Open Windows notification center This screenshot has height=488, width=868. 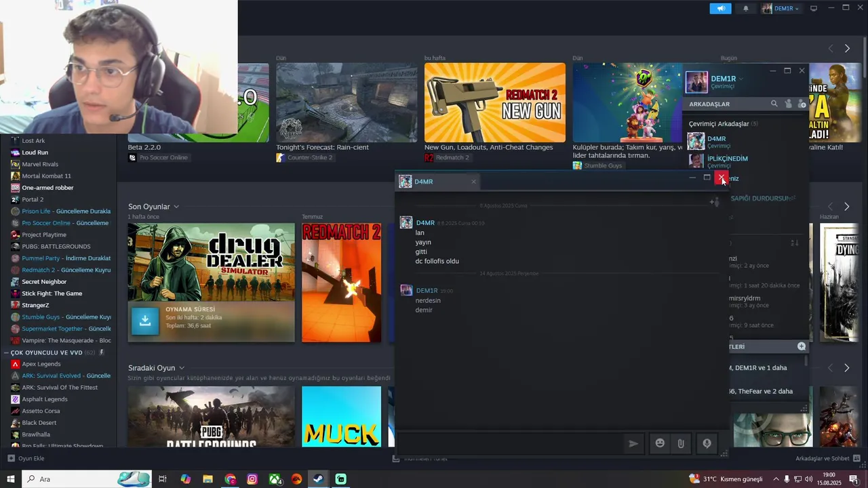[x=854, y=479]
